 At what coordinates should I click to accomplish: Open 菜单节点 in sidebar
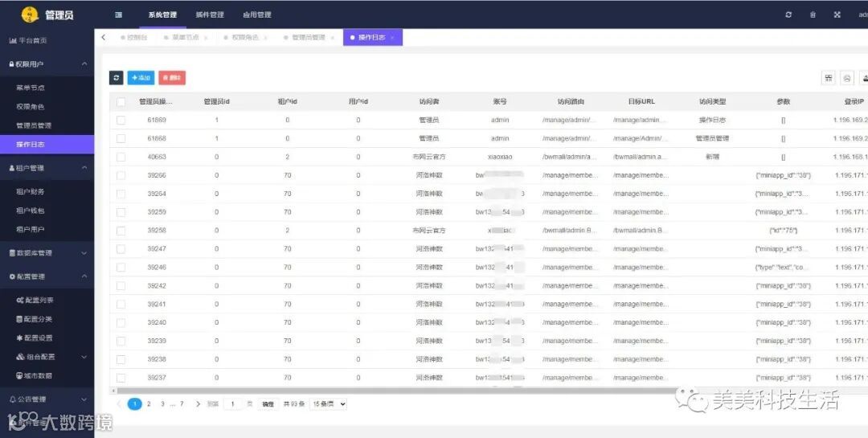coord(31,88)
